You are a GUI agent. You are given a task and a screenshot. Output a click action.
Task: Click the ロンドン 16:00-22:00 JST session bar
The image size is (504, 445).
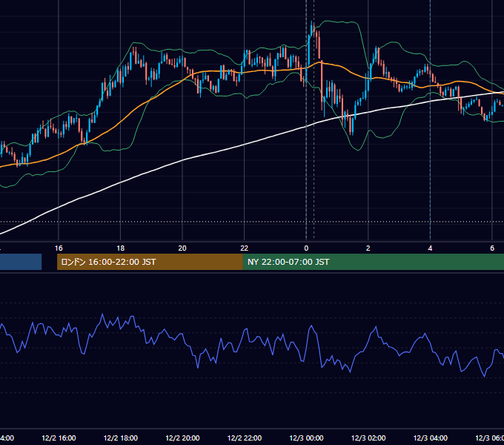pyautogui.click(x=150, y=262)
